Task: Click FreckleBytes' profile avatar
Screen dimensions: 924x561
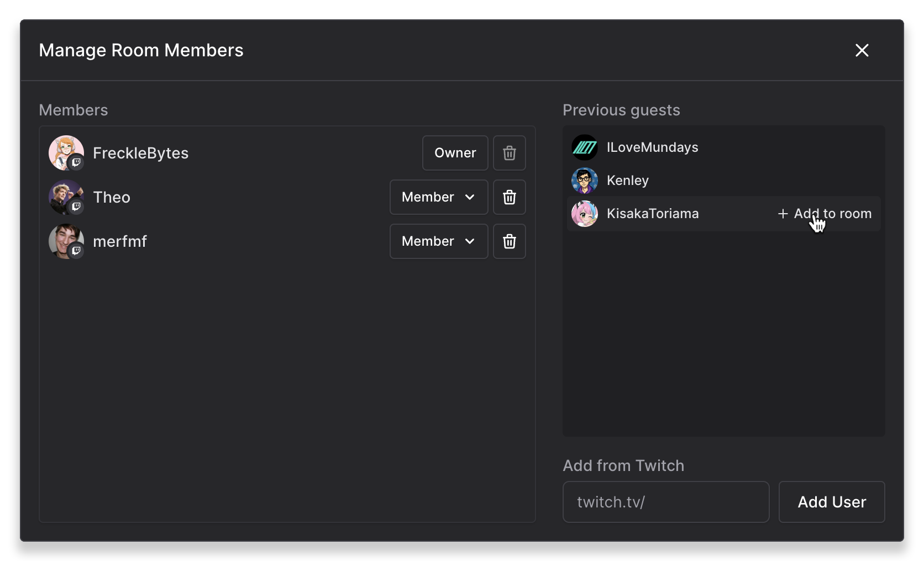Action: 65,151
